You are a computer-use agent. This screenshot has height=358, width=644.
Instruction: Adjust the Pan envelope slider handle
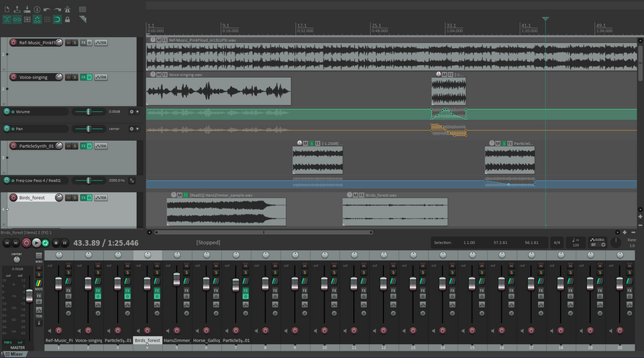(89, 129)
